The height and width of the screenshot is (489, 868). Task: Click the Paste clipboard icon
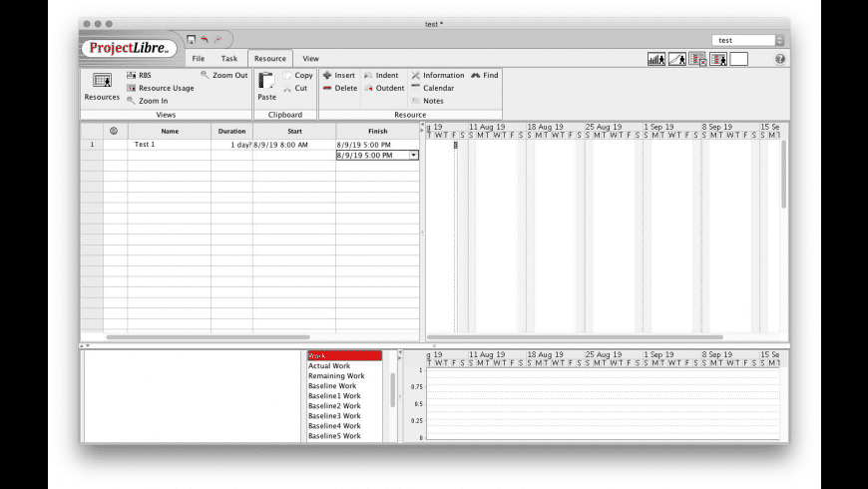tap(266, 81)
